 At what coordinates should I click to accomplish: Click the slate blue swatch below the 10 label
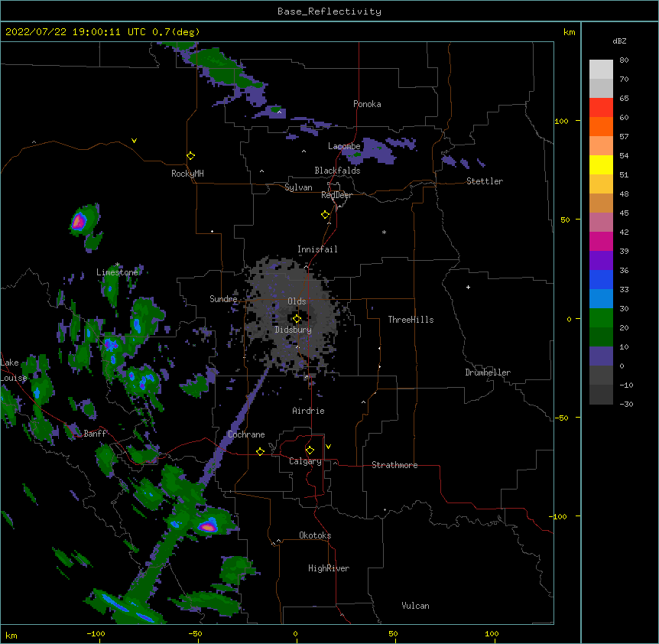click(601, 356)
